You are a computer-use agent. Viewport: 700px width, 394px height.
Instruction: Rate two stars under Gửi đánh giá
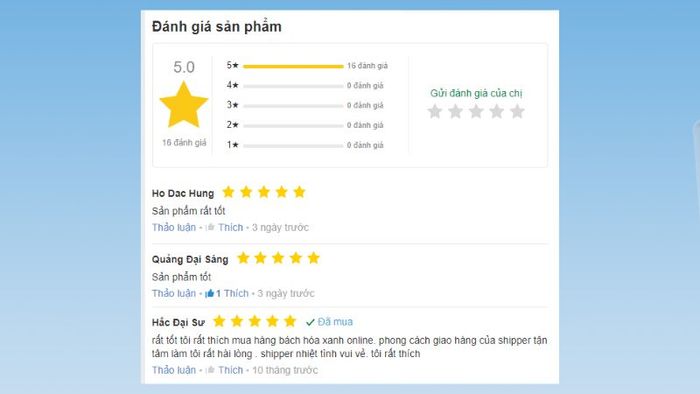tap(455, 112)
